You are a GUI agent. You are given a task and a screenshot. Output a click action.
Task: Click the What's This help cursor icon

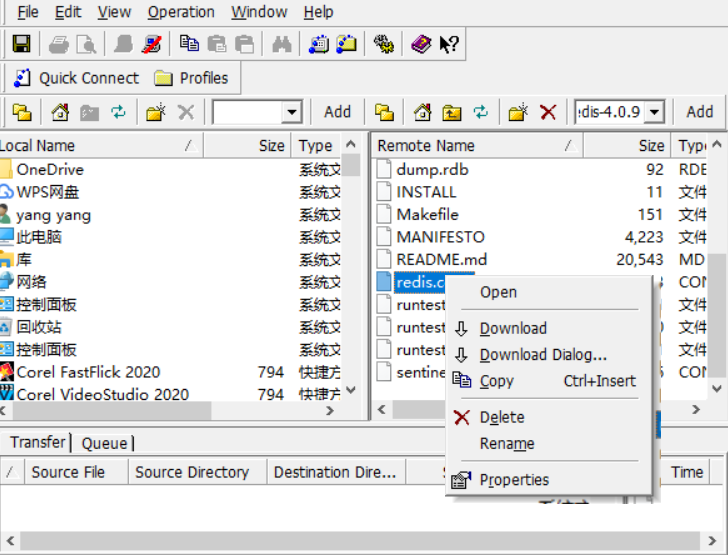pyautogui.click(x=449, y=45)
